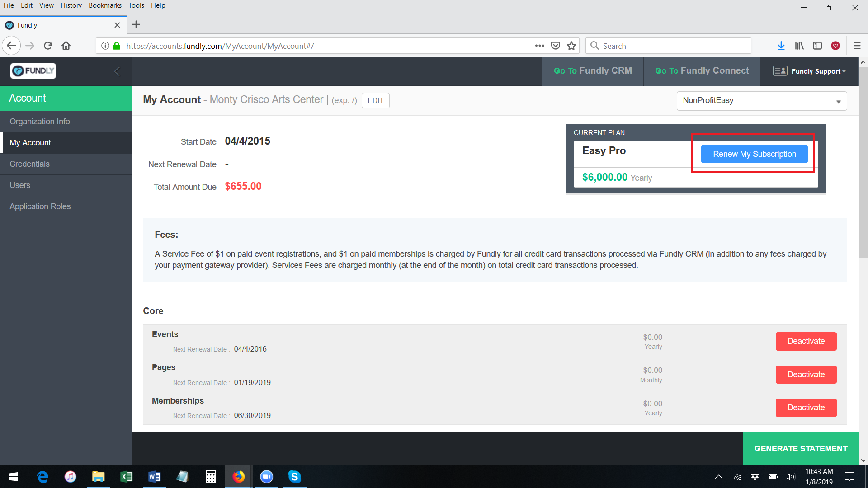
Task: Click the browser Search field
Action: (x=668, y=46)
